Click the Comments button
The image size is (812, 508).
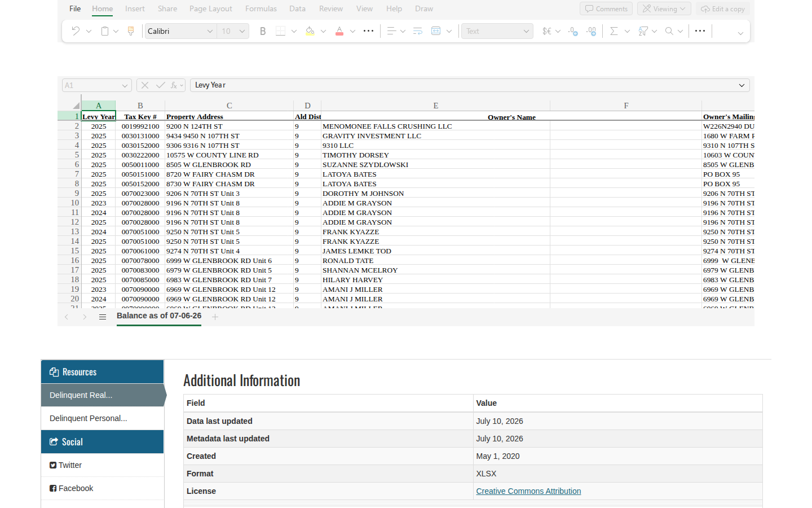coord(606,9)
